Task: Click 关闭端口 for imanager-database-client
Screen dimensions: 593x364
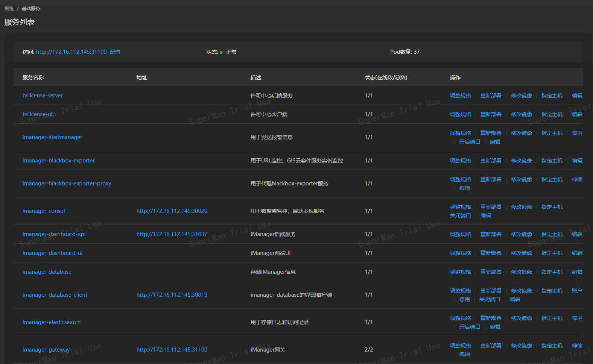Action: [x=490, y=299]
